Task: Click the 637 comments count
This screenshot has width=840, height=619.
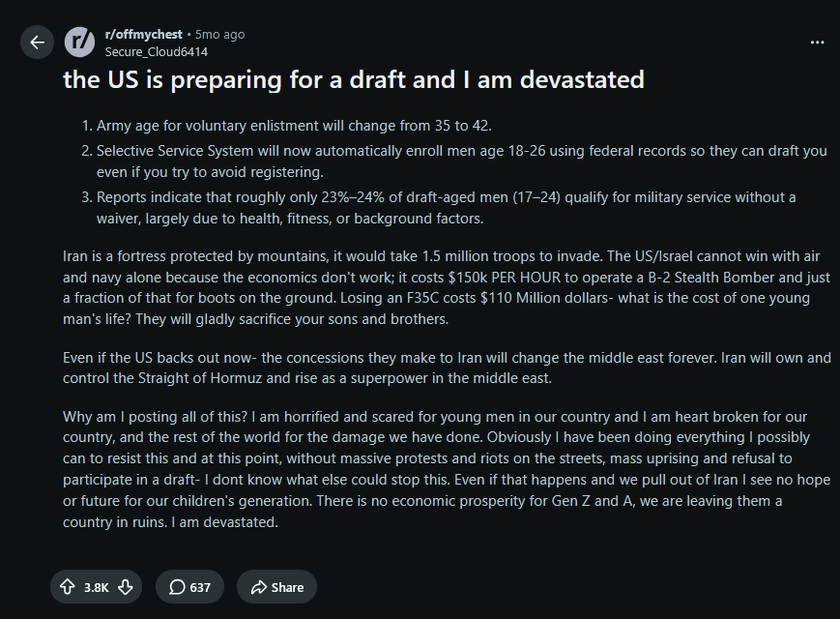Action: click(200, 587)
